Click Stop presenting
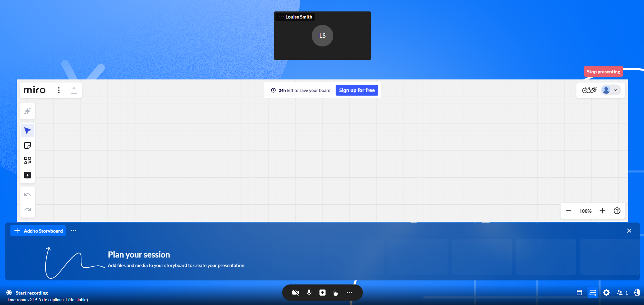Image resolution: width=644 pixels, height=305 pixels. [x=603, y=72]
